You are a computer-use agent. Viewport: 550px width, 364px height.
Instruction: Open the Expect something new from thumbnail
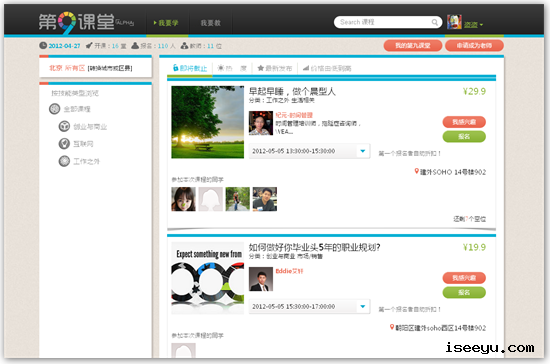point(208,278)
